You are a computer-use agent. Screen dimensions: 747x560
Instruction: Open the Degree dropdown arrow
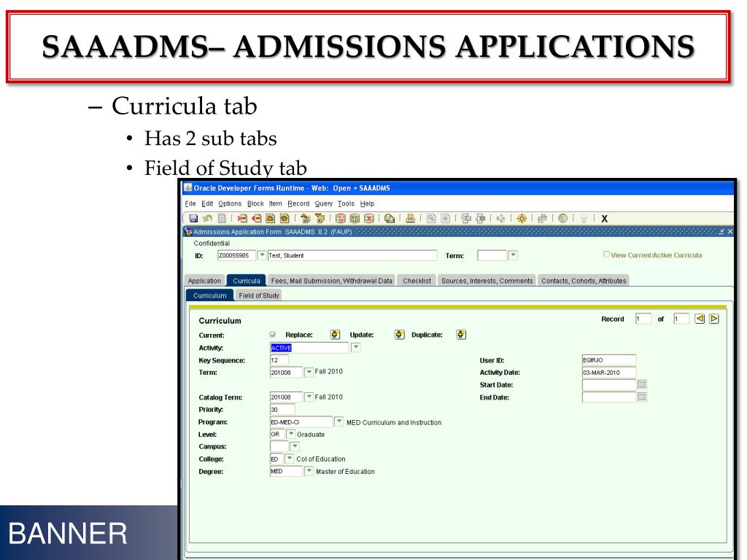coord(309,471)
